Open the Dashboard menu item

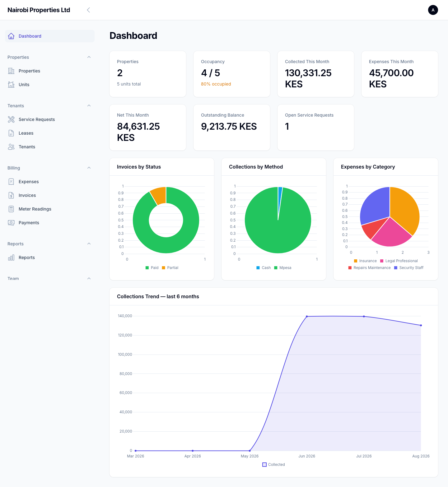click(50, 36)
